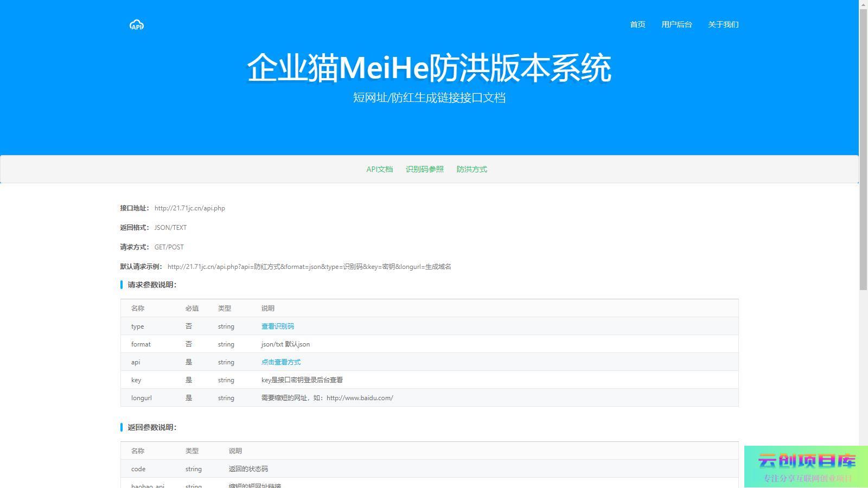Click the 云创项目库 watermark banner
Image resolution: width=868 pixels, height=488 pixels.
click(806, 466)
